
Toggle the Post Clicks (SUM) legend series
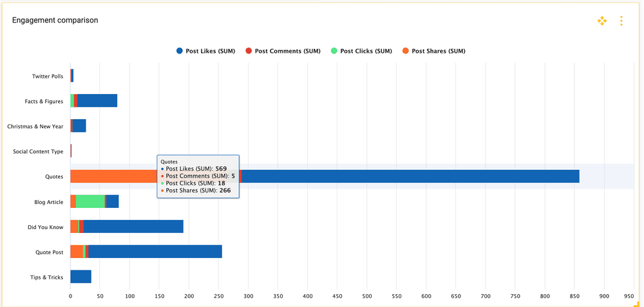coord(365,51)
